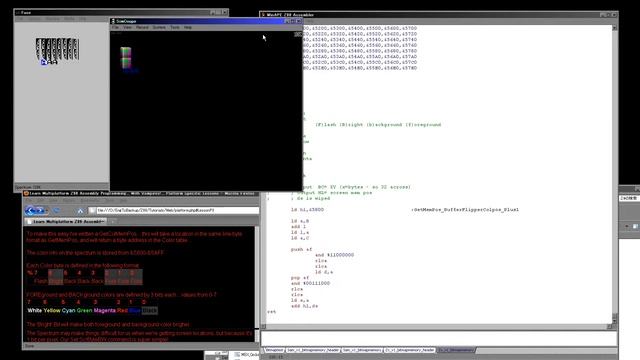Viewport: 640px width, 360px height.
Task: Click page icon beside browser address bar
Action: (93, 210)
